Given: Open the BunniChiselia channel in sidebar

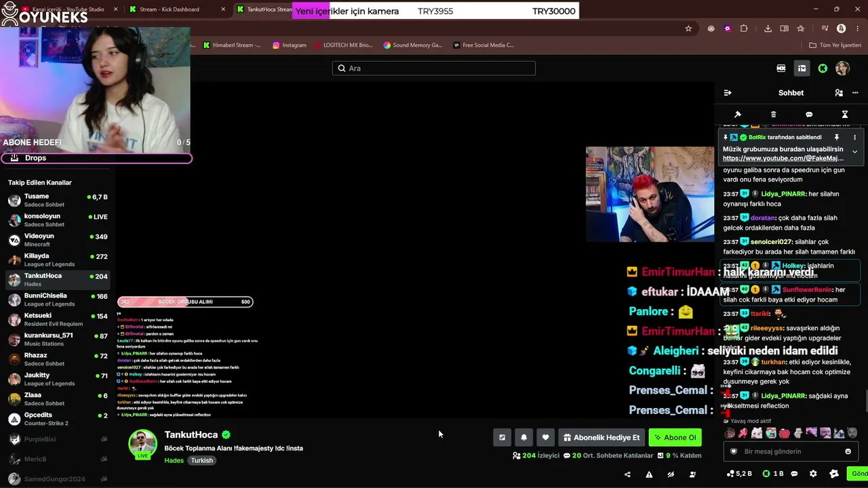Looking at the screenshot, I should pyautogui.click(x=58, y=300).
